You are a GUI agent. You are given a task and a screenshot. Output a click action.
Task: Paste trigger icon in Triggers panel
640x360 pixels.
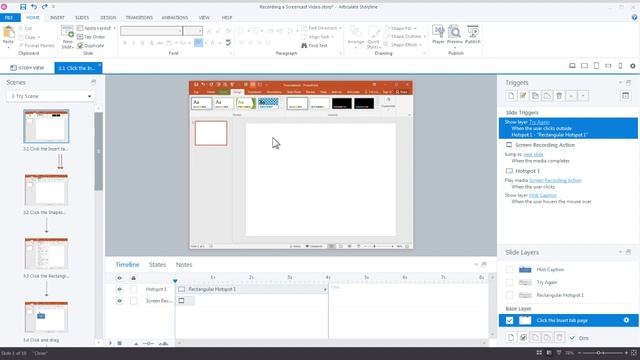547,96
